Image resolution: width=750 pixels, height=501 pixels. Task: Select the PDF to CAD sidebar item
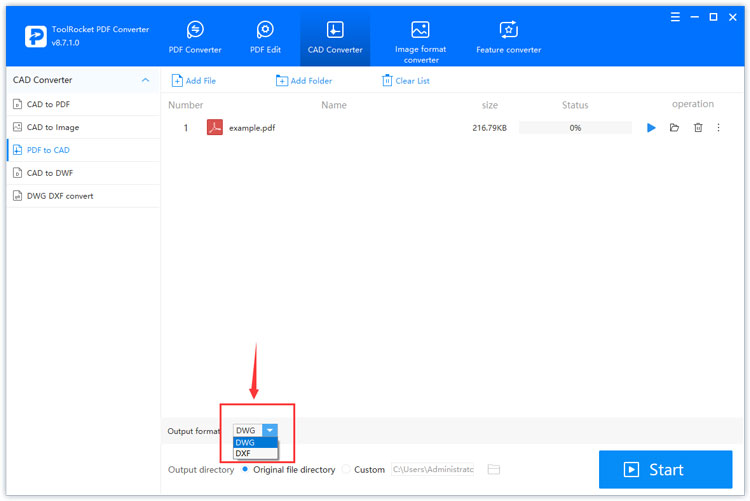pyautogui.click(x=84, y=150)
